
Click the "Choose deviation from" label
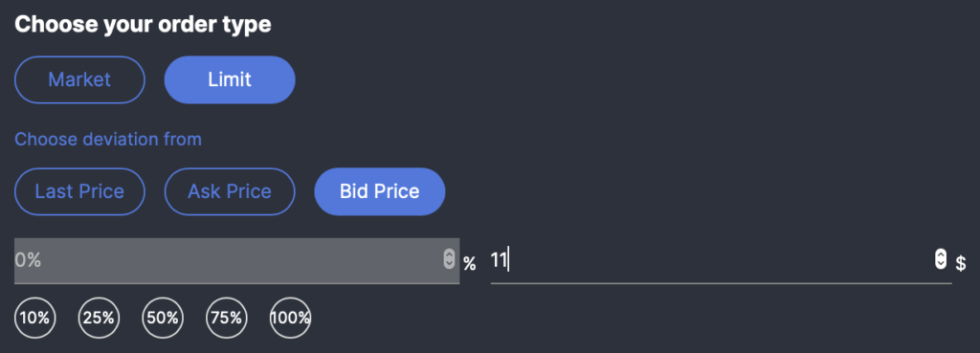(108, 139)
